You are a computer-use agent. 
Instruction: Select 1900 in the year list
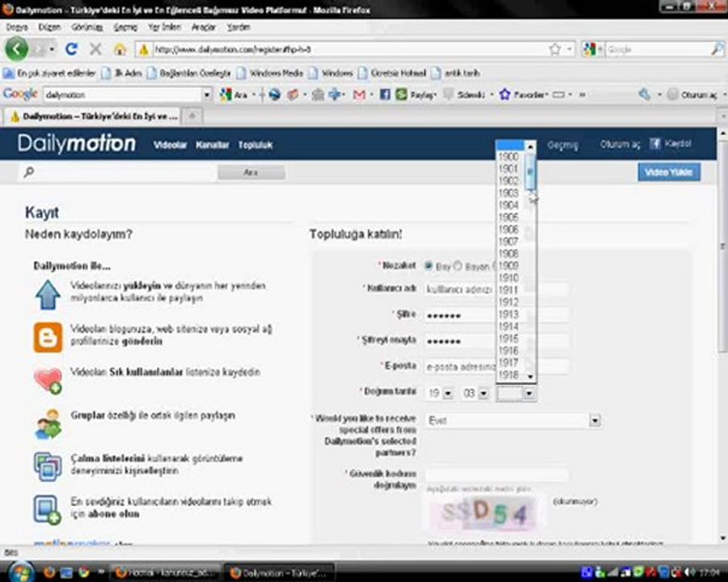tap(510, 156)
